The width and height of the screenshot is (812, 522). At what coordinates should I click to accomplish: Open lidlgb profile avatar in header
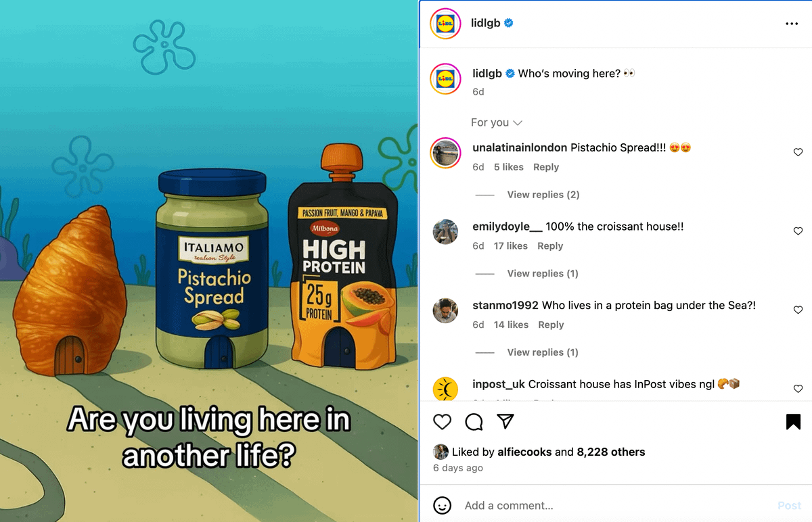pos(445,23)
